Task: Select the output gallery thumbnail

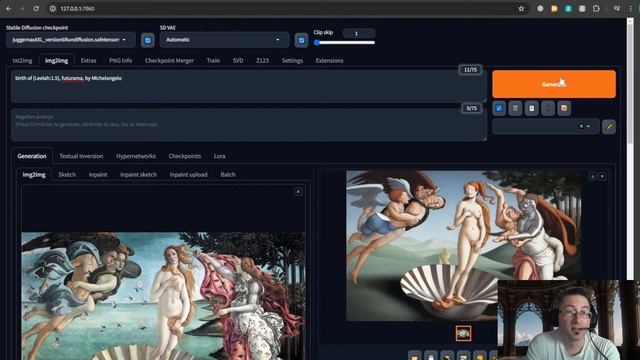Action: coord(463,333)
